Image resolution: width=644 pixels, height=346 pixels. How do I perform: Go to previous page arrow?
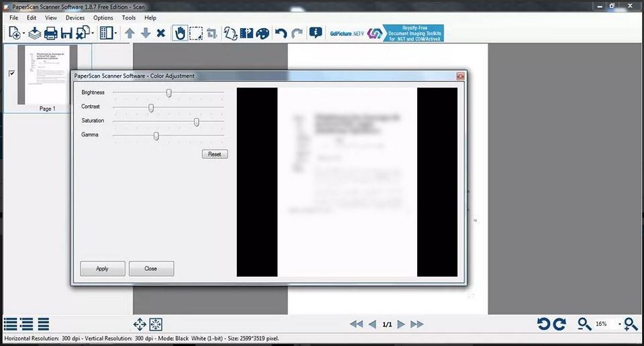372,325
